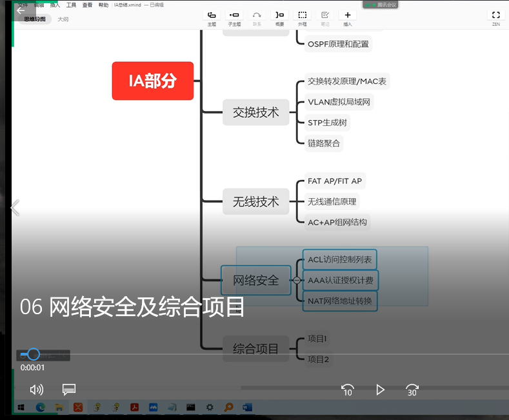Open Microsoft Edge from the taskbar
Image resolution: width=509 pixels, height=420 pixels.
41,407
